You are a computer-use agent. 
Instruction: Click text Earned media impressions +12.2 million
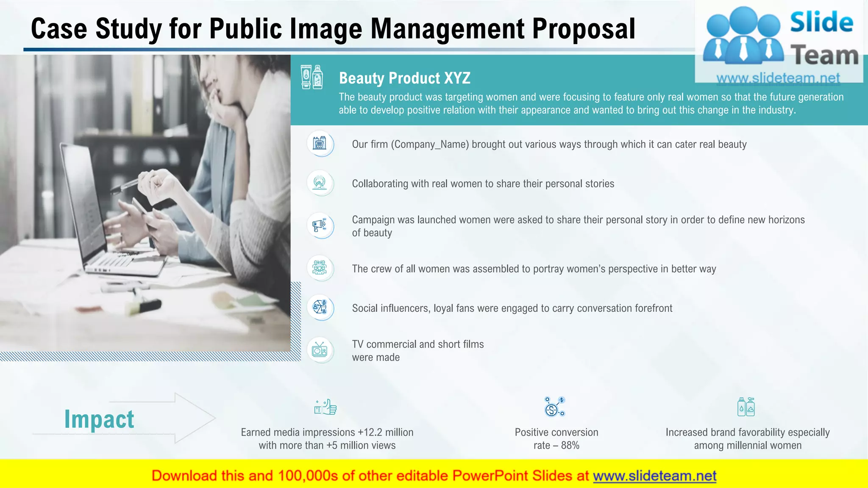[x=327, y=439]
